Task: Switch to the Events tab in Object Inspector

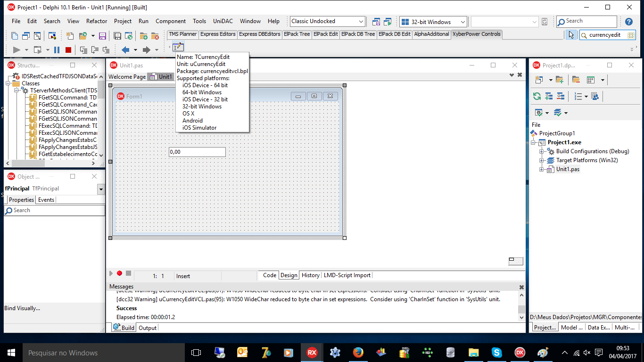Action: tap(46, 200)
